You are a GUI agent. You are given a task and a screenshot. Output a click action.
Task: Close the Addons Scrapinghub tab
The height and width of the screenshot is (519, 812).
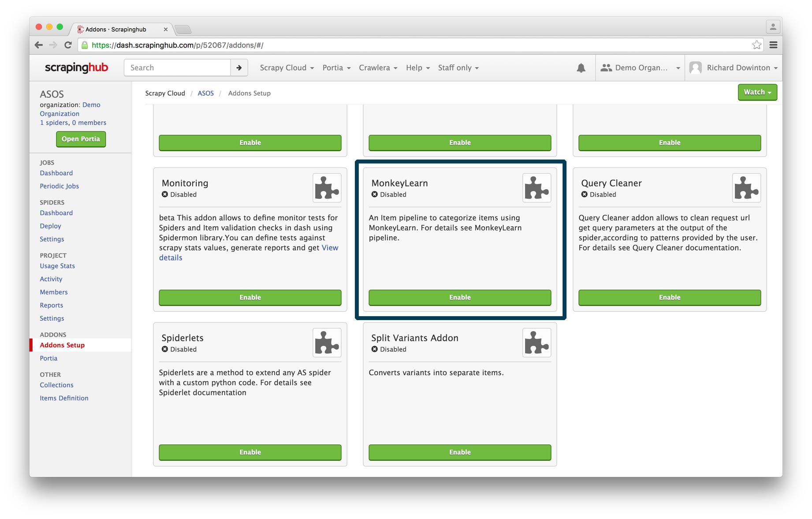coord(166,30)
